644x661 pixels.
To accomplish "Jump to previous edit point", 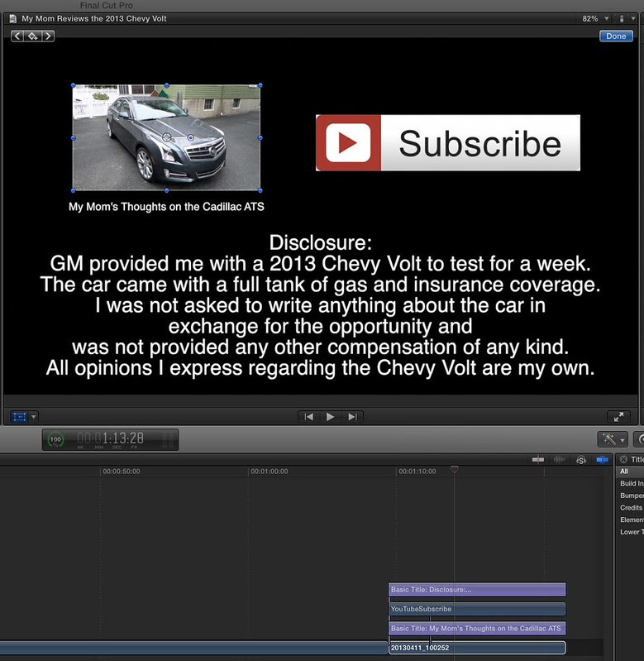I will (308, 417).
